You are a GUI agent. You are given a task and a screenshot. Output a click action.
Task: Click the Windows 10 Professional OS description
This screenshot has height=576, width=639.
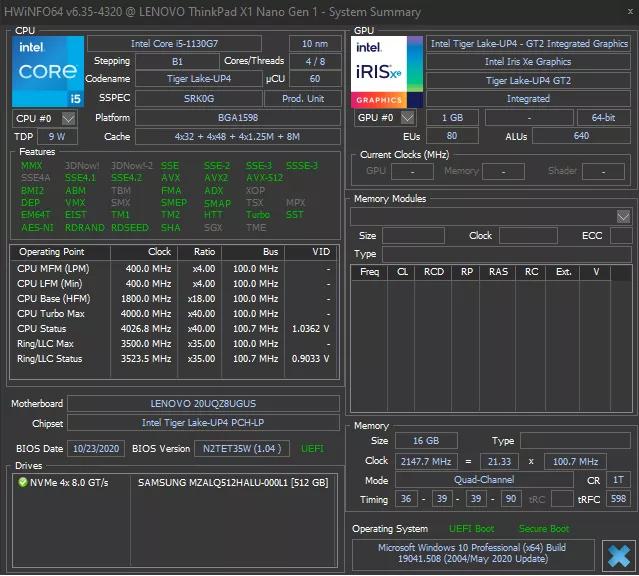pyautogui.click(x=473, y=553)
